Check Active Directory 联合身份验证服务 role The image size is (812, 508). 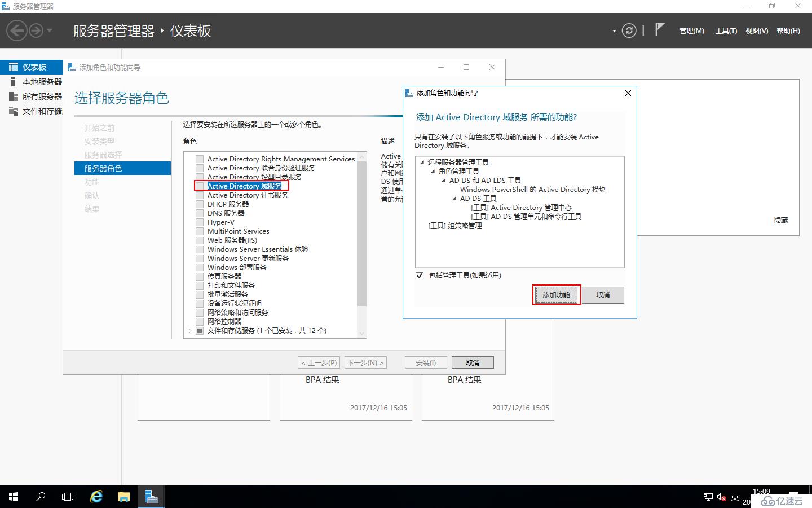[x=200, y=168]
